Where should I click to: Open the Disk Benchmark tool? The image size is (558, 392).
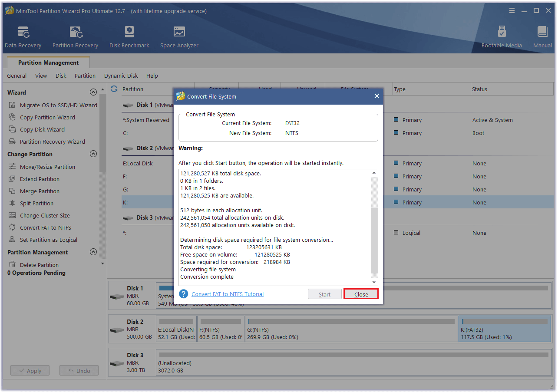point(129,37)
